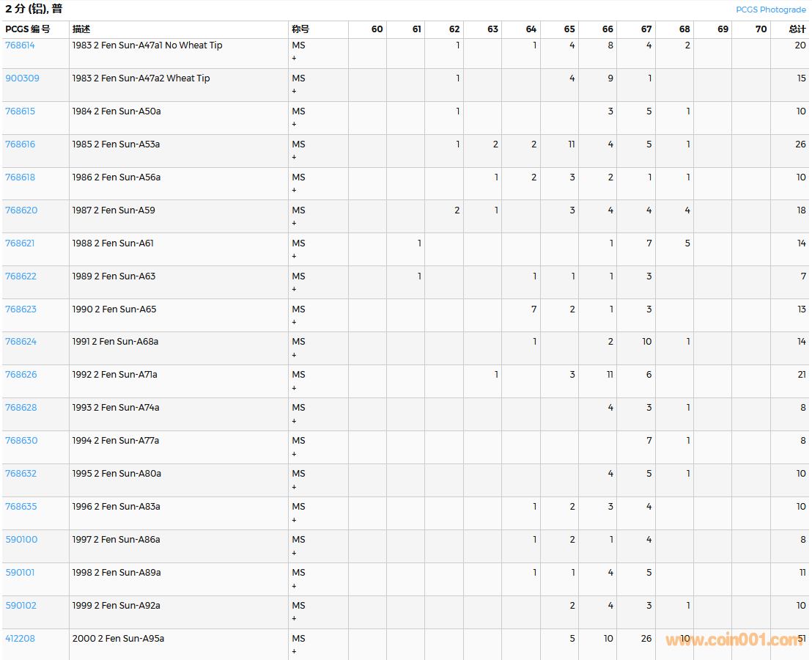
Task: Open the 412208 link for 2000 coin
Action: [x=20, y=639]
